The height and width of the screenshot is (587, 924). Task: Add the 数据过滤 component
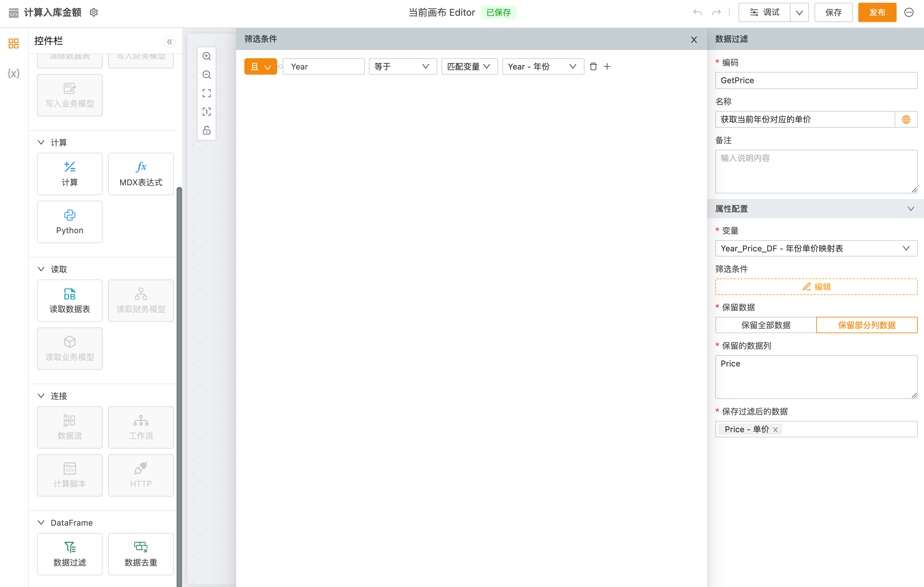(69, 554)
